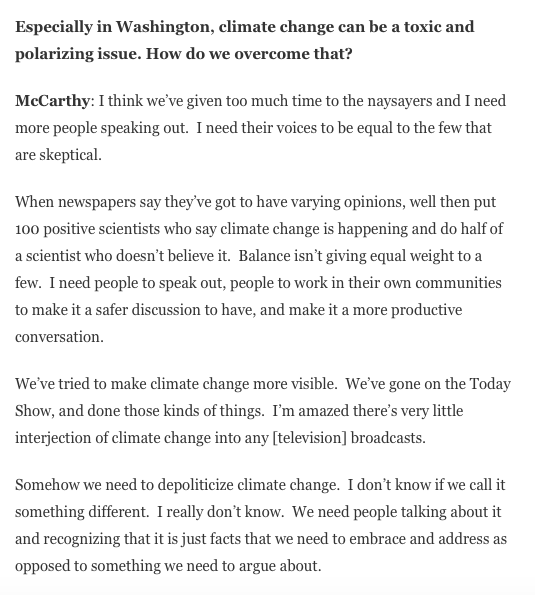
Task: Click the word 'conversation.' ending second paragraph
Action: tap(59, 337)
